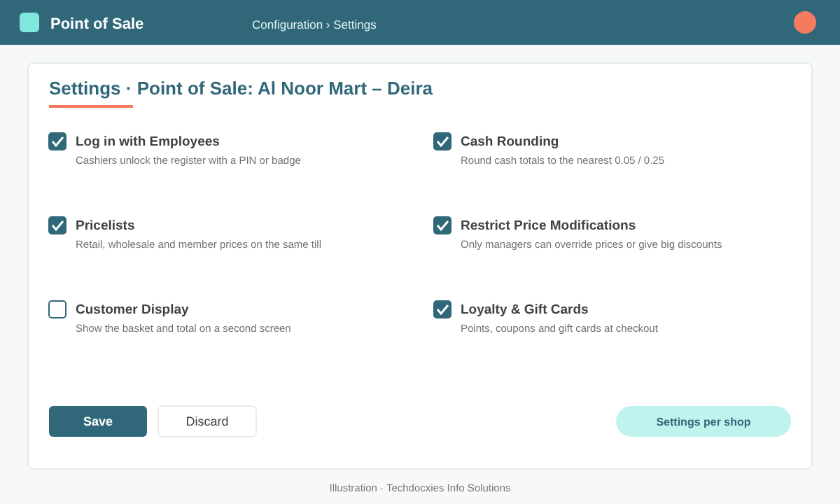
Task: Open the user avatar in the header
Action: pos(805,22)
